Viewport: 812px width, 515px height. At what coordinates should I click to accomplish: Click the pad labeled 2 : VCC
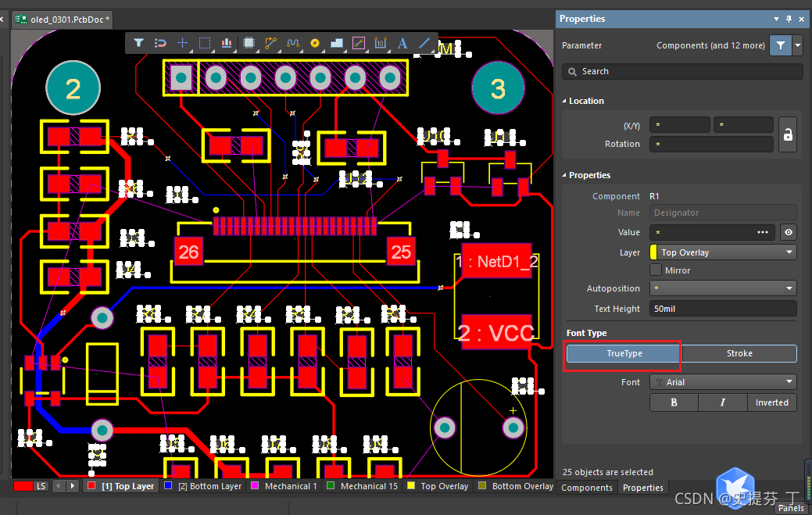(x=496, y=332)
